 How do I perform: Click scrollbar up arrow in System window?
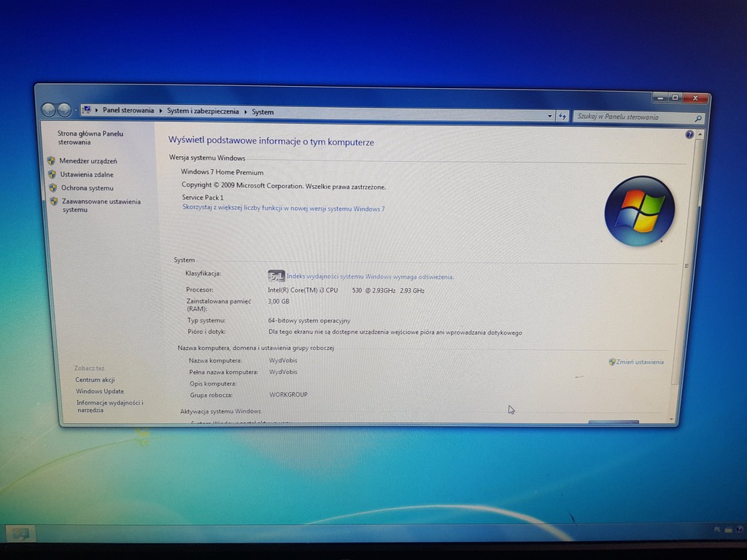[700, 135]
